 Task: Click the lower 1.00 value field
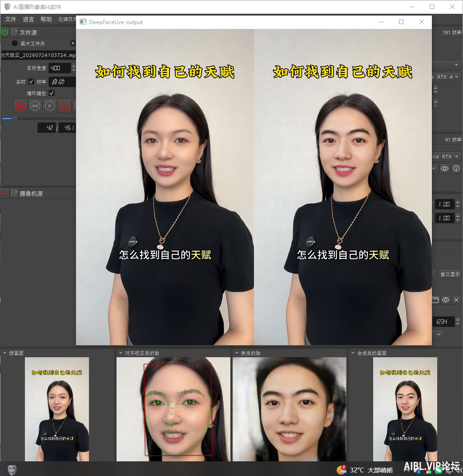coord(444,218)
